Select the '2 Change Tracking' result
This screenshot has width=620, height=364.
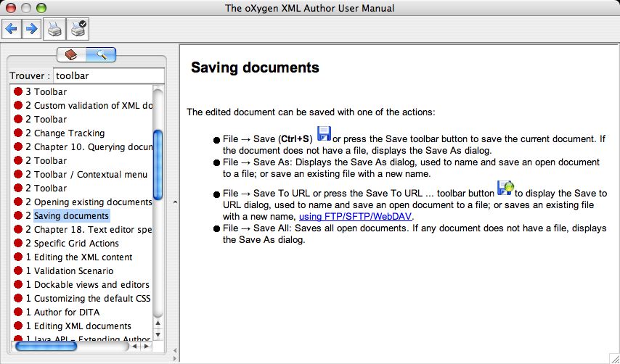[x=65, y=133]
